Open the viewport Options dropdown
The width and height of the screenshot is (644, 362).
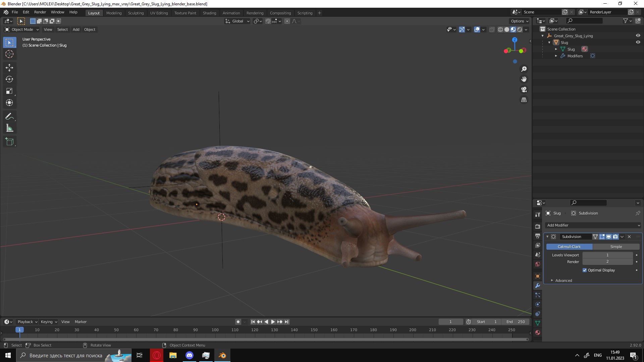click(520, 21)
